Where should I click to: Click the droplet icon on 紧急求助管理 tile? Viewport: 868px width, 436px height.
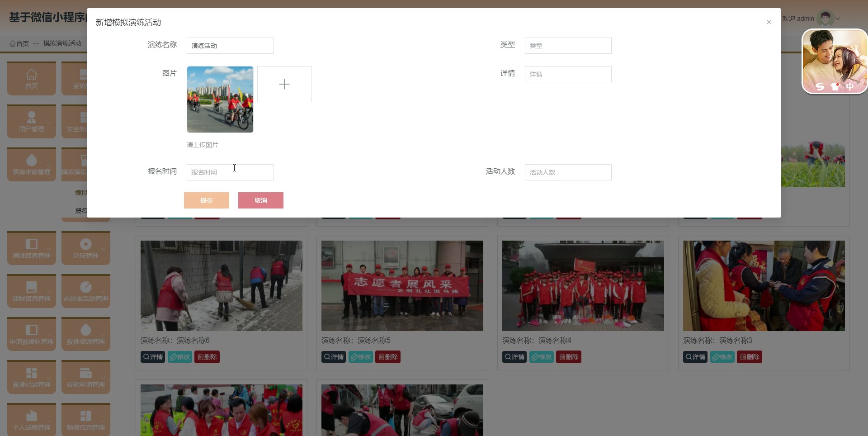tap(31, 160)
